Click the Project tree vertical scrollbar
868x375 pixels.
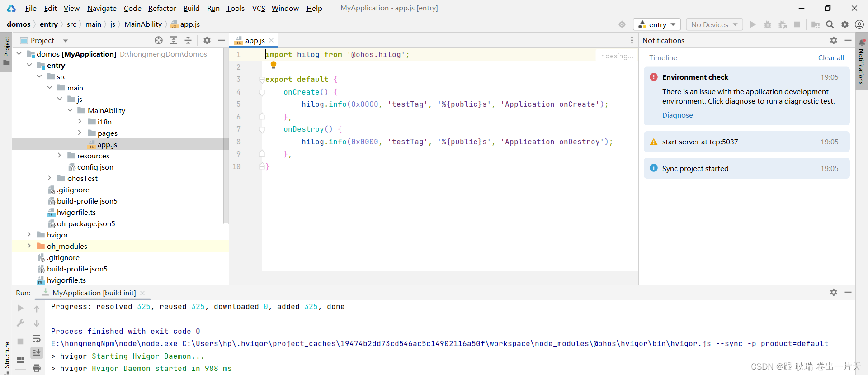[x=226, y=136]
